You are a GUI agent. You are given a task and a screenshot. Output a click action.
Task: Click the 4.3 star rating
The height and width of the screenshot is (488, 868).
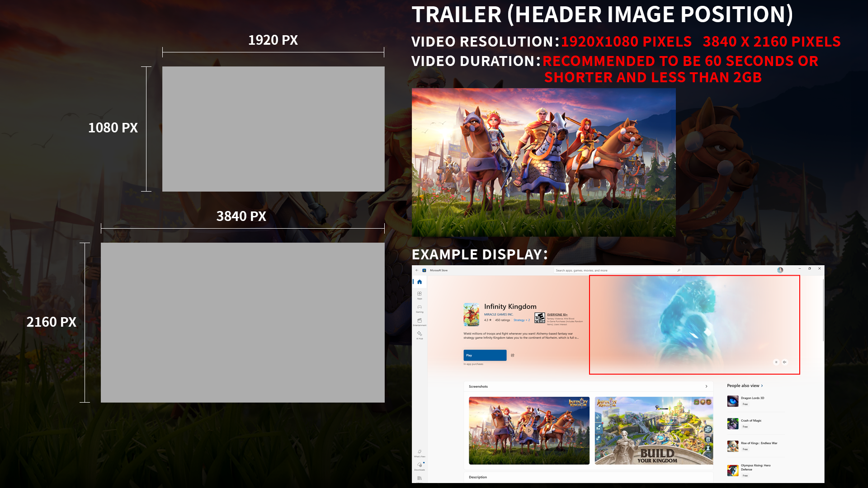488,320
